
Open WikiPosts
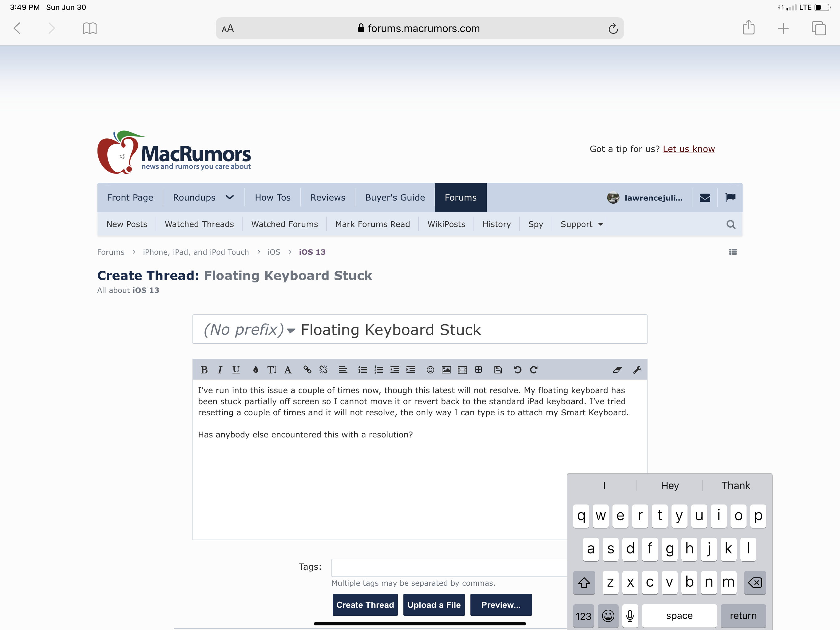[446, 224]
